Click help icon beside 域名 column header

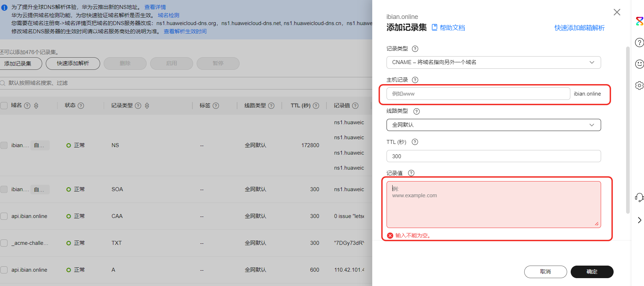point(27,106)
